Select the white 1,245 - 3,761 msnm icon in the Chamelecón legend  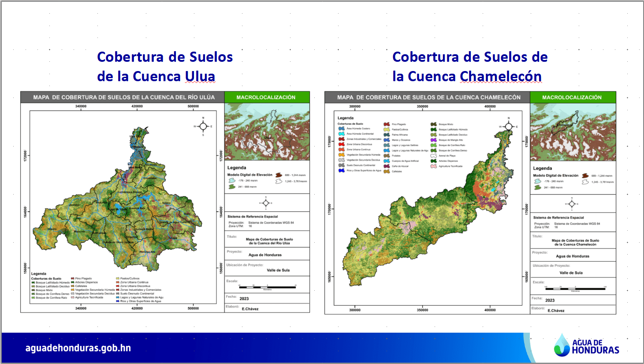click(585, 182)
